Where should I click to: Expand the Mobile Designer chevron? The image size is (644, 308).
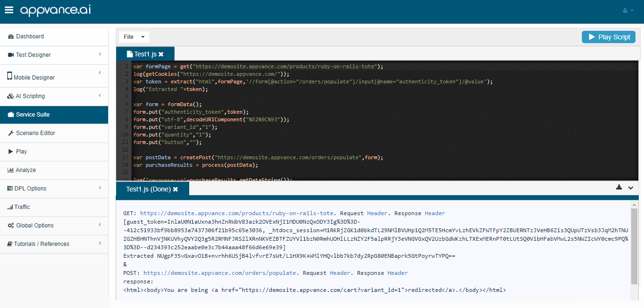pos(100,72)
